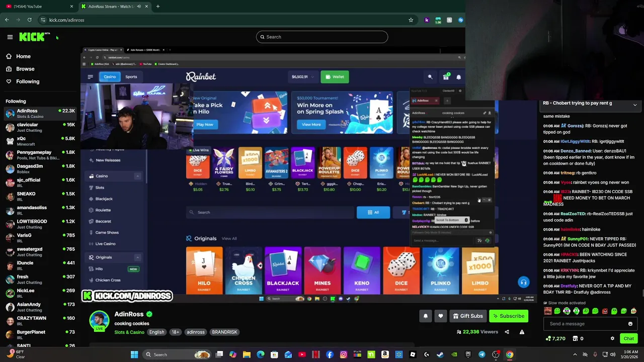Image resolution: width=644 pixels, height=362 pixels.
Task: Open amandasoliss channel from sidebar
Action: click(40, 210)
